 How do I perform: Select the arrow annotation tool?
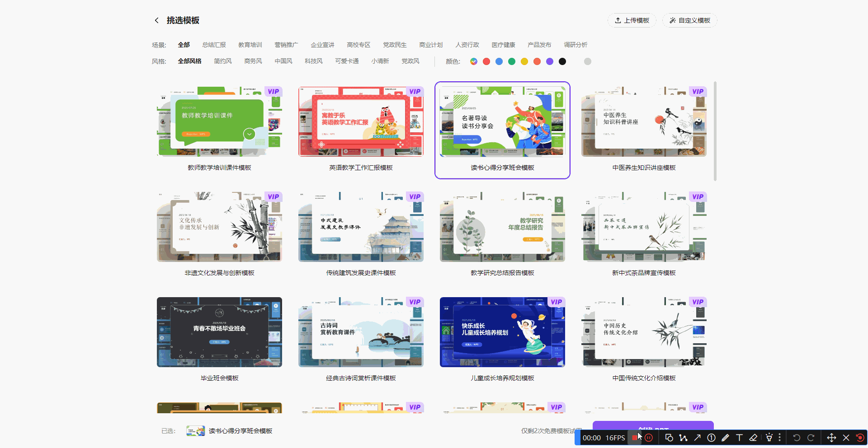tap(698, 438)
